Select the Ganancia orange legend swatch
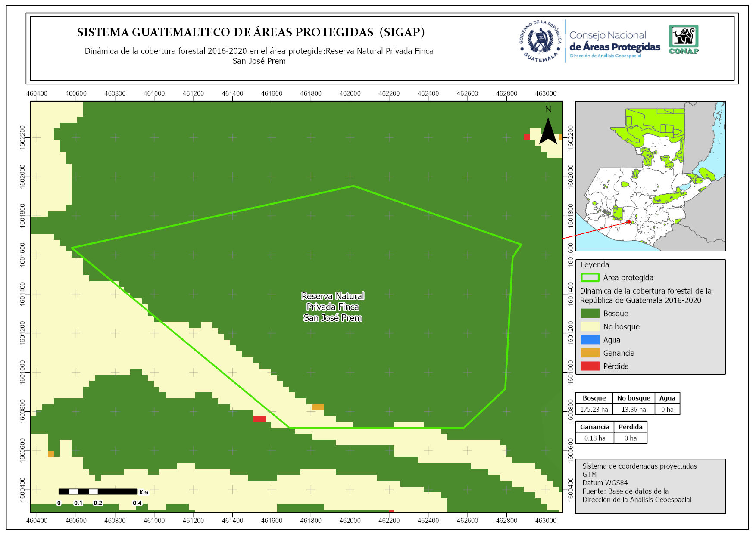This screenshot has width=756, height=534. point(590,353)
